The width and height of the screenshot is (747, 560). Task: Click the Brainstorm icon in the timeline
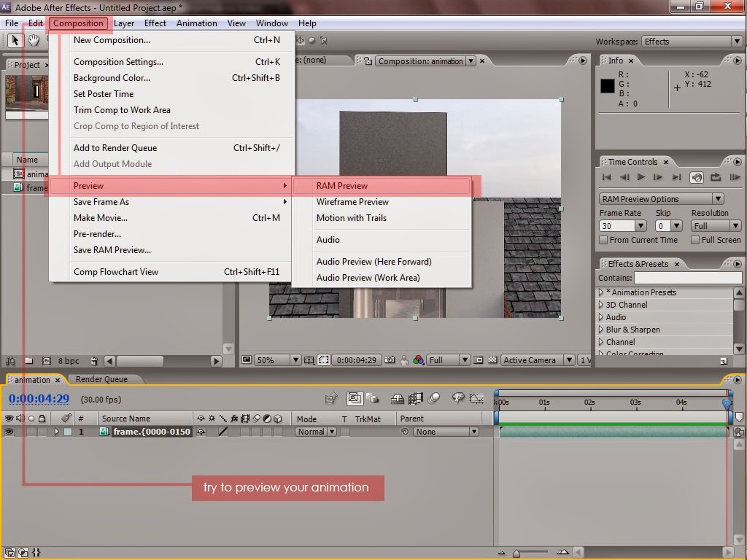coord(458,397)
